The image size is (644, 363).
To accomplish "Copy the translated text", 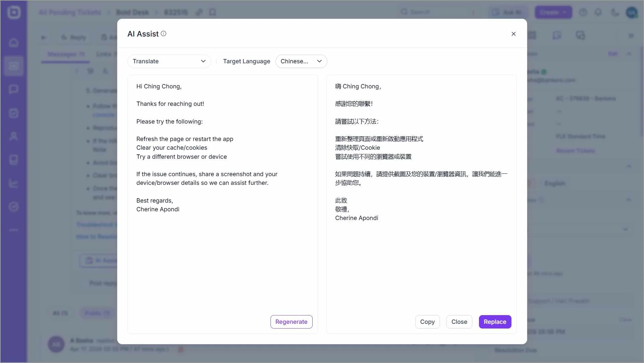I will tap(427, 322).
